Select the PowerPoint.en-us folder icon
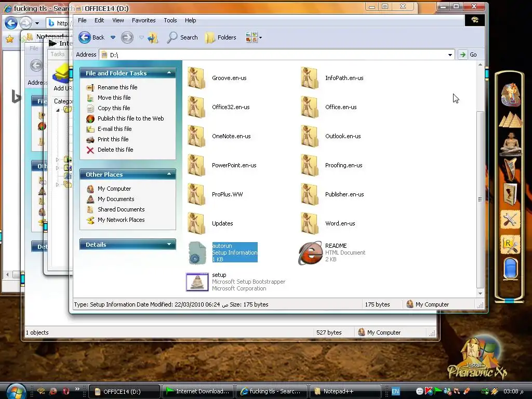The width and height of the screenshot is (532, 399). coord(197,165)
